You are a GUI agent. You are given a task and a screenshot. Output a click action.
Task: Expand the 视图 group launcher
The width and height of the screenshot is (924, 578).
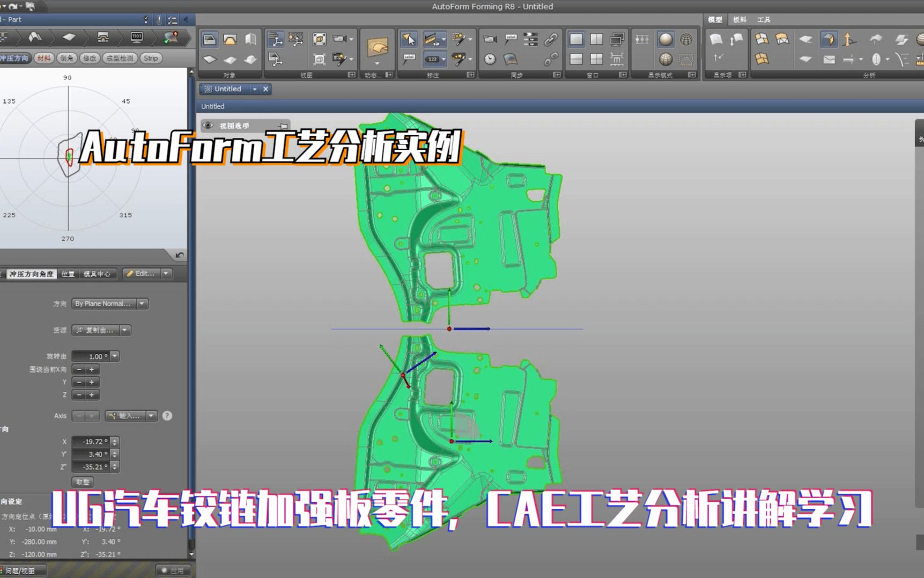[x=352, y=75]
